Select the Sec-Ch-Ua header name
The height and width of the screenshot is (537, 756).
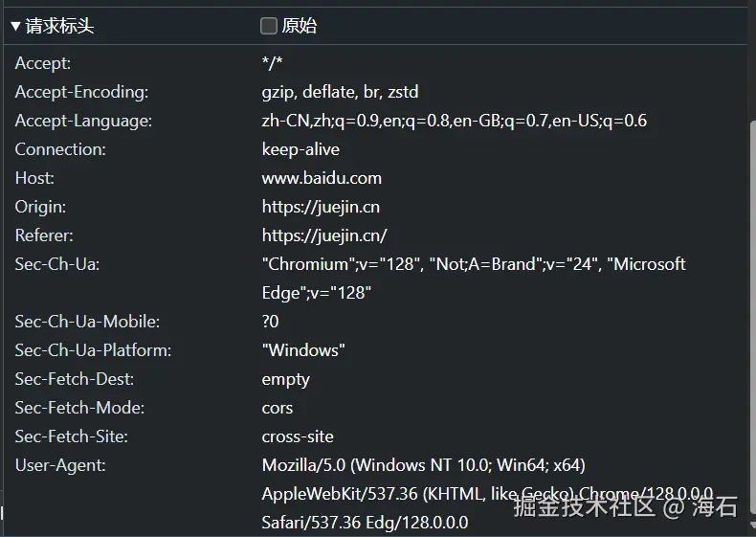pyautogui.click(x=57, y=264)
